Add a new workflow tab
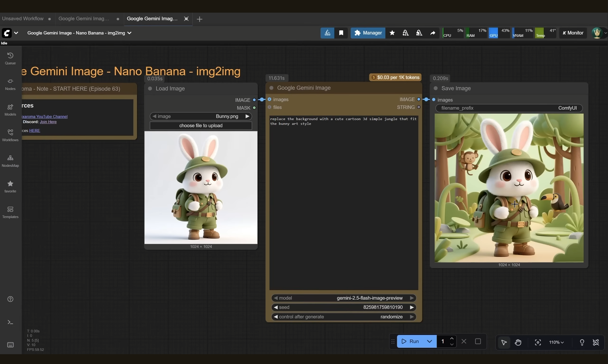The image size is (608, 364). pyautogui.click(x=199, y=19)
